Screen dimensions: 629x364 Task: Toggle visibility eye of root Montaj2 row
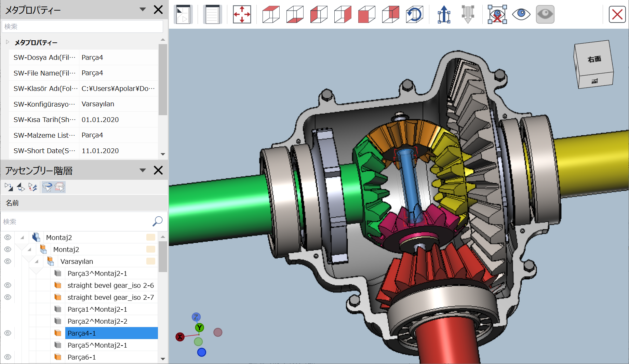[8, 237]
